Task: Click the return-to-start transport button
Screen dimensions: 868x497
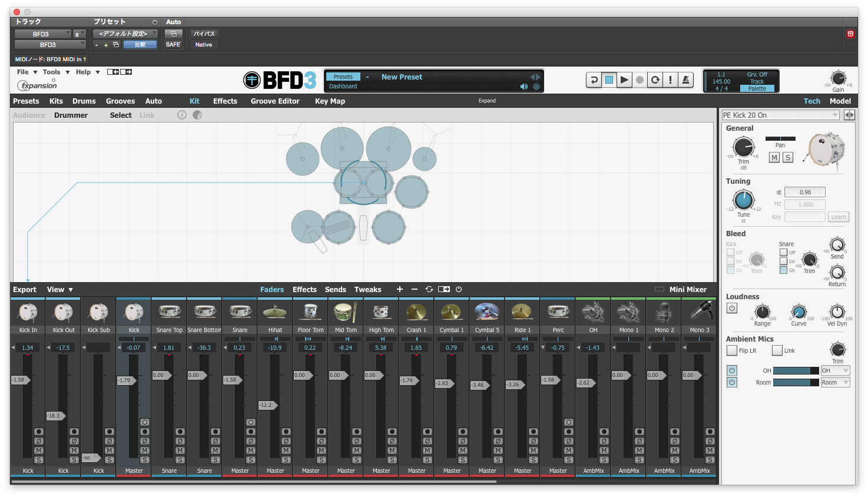Action: 594,80
